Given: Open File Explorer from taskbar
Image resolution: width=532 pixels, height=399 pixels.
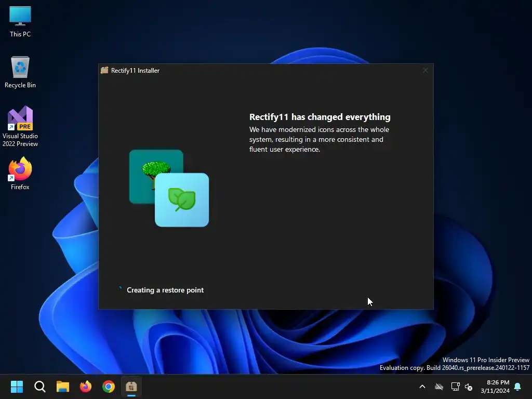Looking at the screenshot, I should (63, 387).
